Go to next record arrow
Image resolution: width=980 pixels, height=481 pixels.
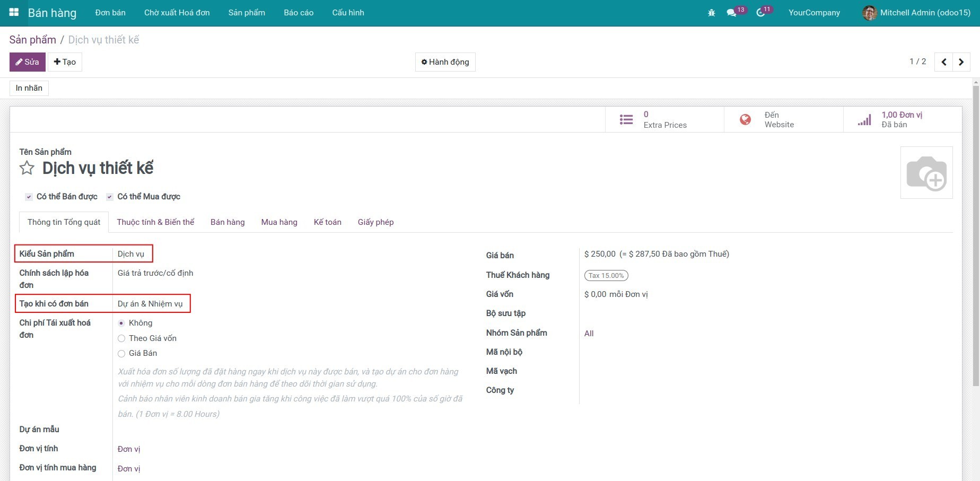pyautogui.click(x=961, y=62)
